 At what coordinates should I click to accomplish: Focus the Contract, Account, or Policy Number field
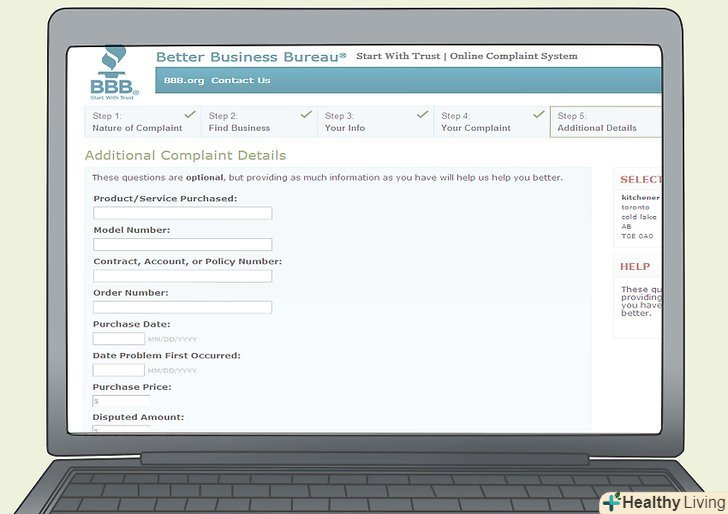182,276
